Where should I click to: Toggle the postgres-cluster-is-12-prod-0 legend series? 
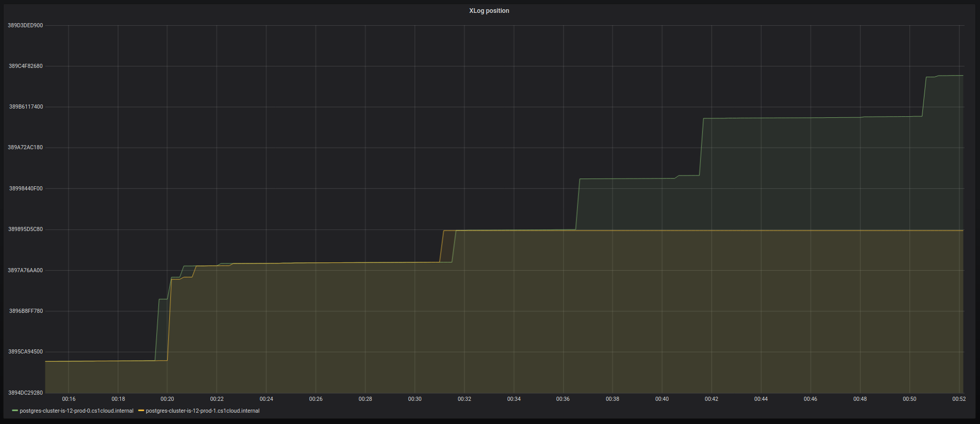[77, 411]
